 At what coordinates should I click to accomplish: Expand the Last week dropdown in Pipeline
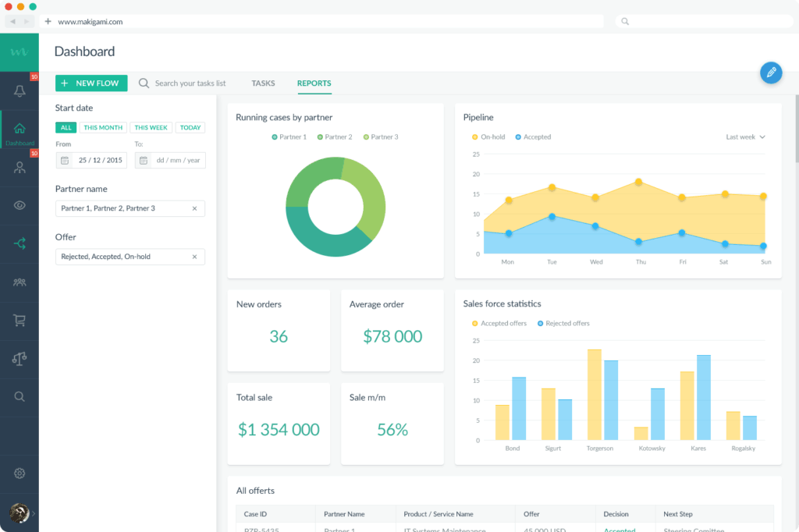(745, 137)
